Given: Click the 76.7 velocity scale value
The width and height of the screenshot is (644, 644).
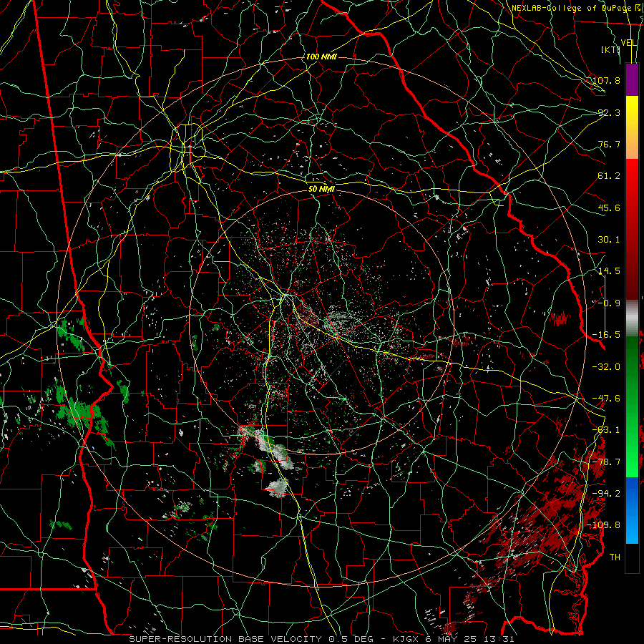Looking at the screenshot, I should point(609,144).
